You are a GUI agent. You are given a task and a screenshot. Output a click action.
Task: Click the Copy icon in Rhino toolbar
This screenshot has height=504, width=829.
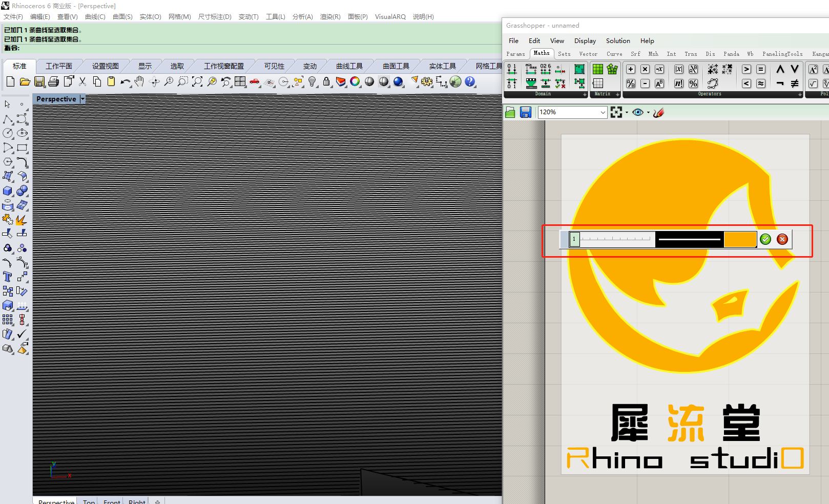pos(97,81)
